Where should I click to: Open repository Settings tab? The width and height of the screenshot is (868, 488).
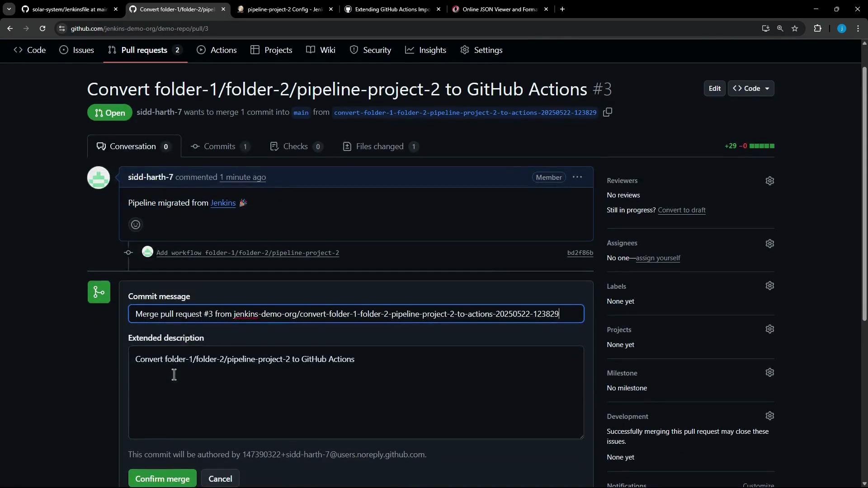pyautogui.click(x=481, y=50)
